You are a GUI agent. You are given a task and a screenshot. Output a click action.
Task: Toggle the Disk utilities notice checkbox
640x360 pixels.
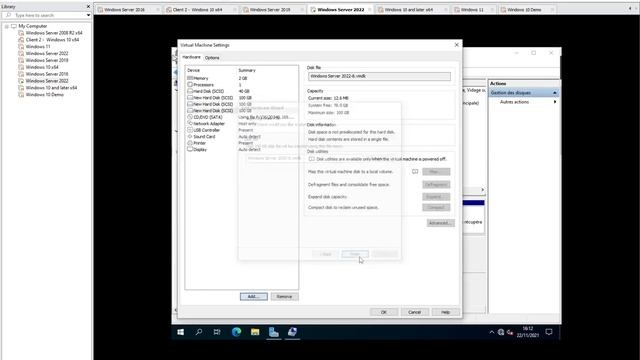point(312,159)
